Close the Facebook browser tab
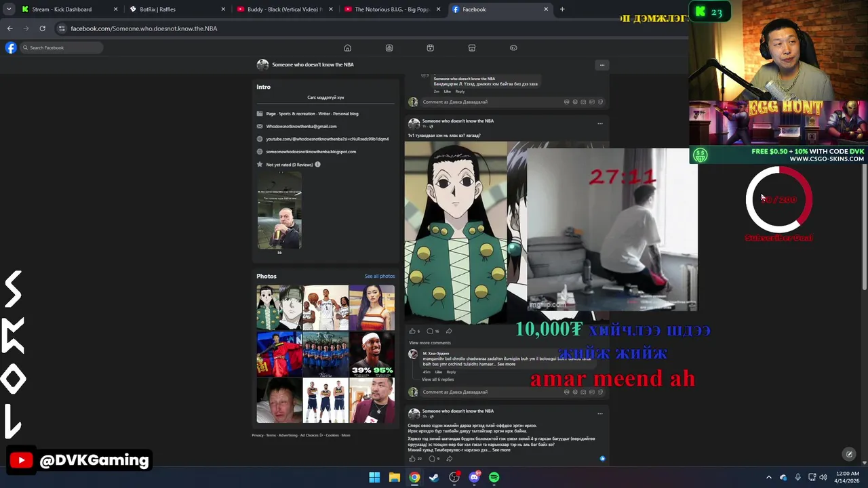 546,9
